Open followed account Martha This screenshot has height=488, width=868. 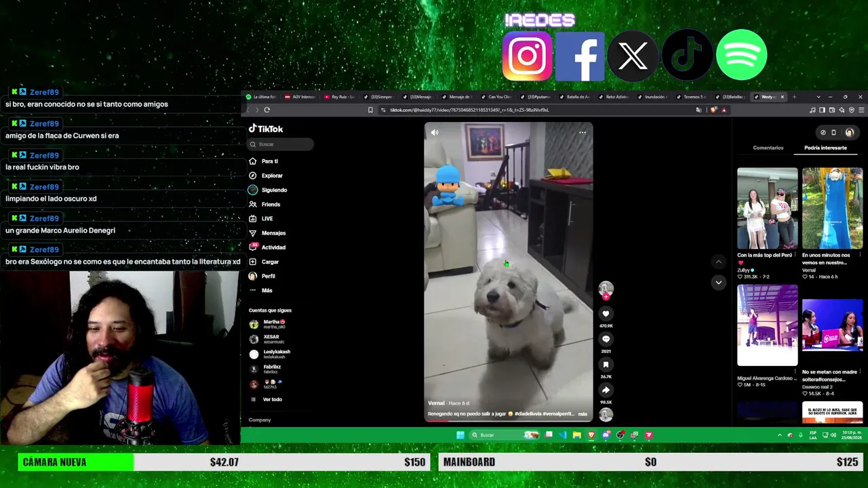[x=267, y=324]
